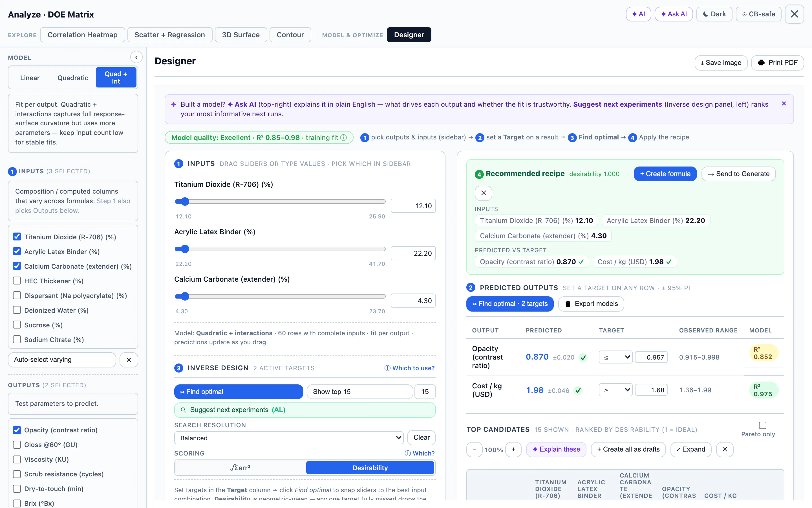Dismiss the Ask AI info banner
The height and width of the screenshot is (508, 812).
(784, 104)
